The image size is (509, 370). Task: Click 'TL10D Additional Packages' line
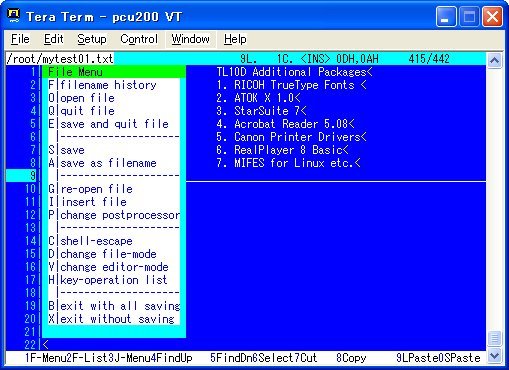(x=295, y=72)
